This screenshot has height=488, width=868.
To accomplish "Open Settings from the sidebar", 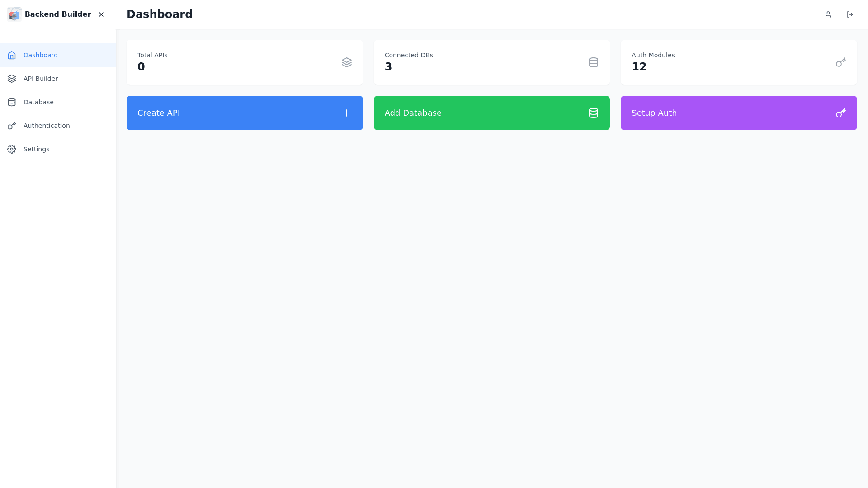I will pos(36,149).
